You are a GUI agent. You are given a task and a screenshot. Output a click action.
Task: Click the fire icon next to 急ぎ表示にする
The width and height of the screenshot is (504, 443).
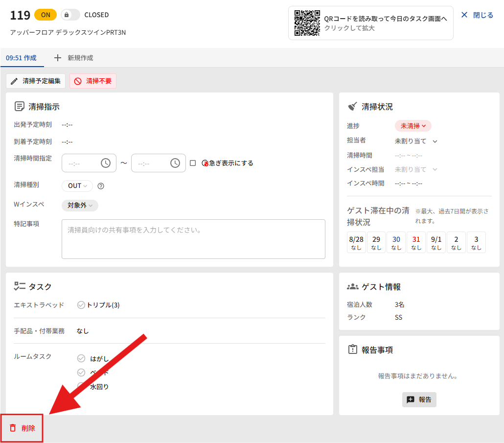click(205, 163)
